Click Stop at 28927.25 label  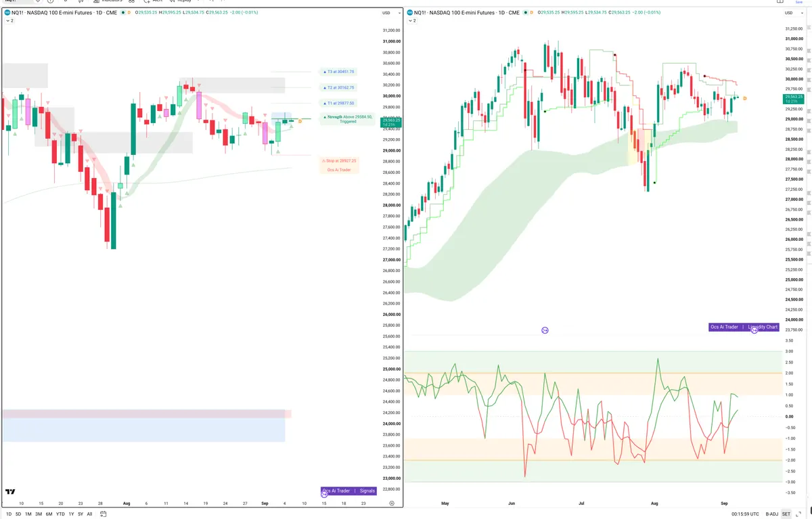(339, 161)
